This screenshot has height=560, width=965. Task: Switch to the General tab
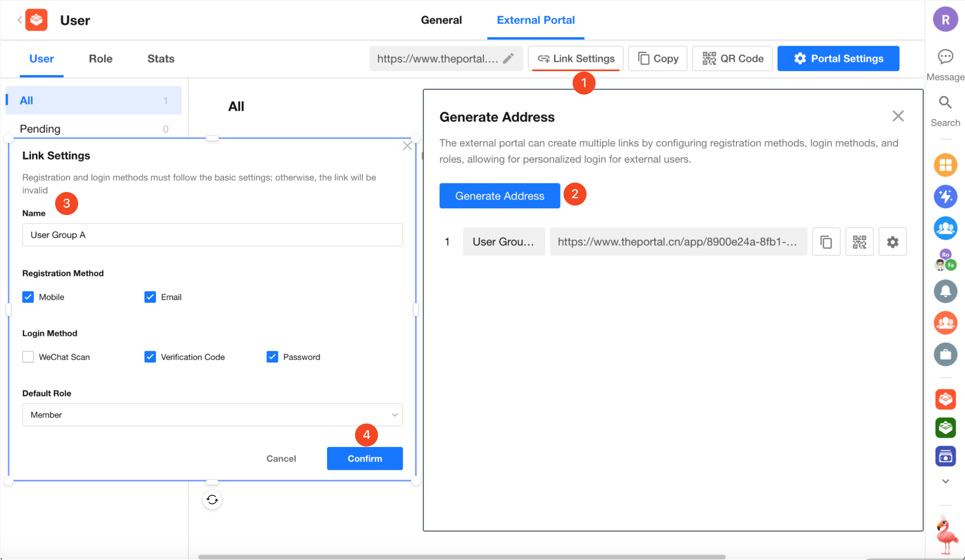pyautogui.click(x=441, y=20)
